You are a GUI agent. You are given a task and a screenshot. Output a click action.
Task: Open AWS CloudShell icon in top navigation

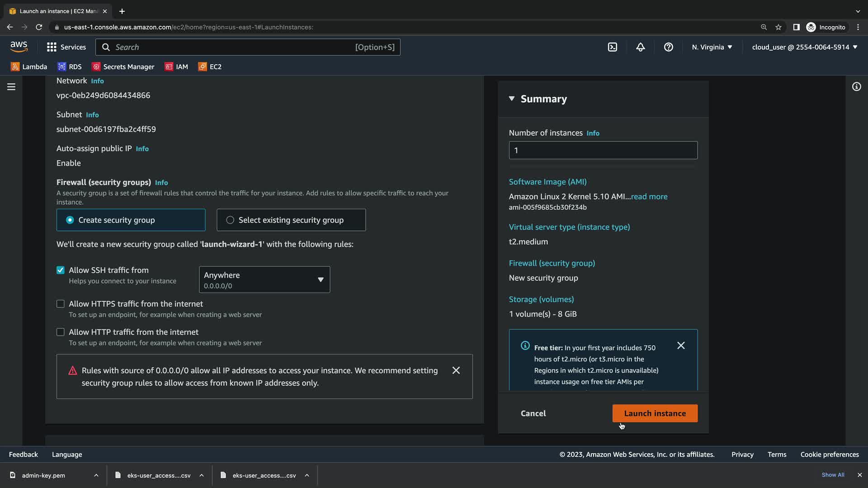coord(612,47)
